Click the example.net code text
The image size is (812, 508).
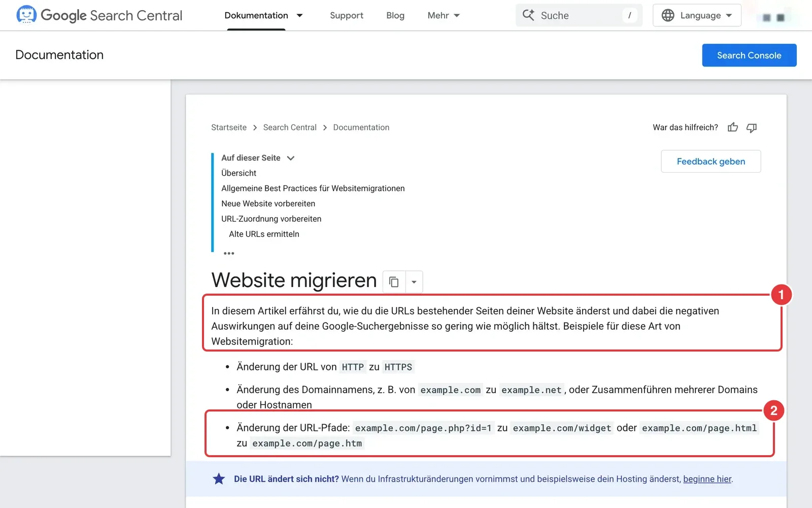coord(531,390)
